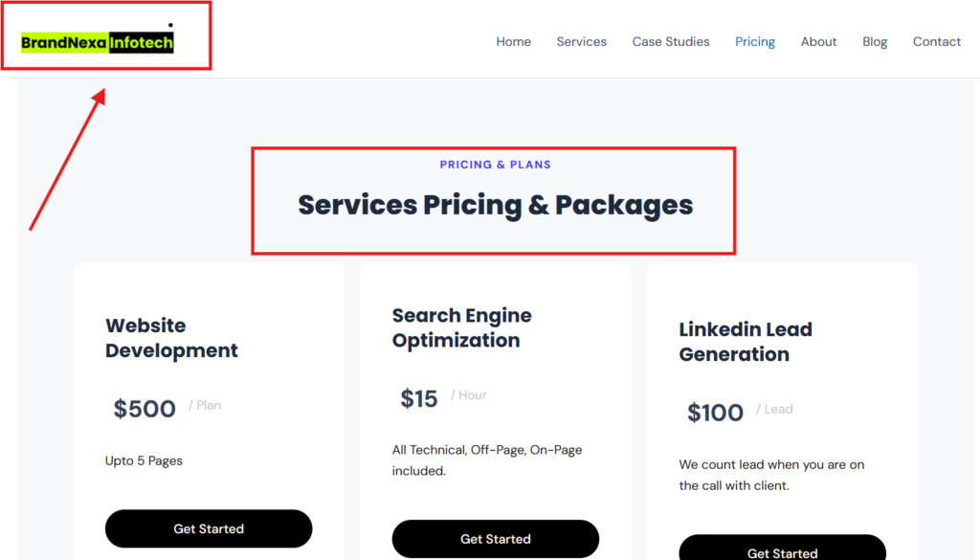Go to the Home page
Viewport: 980px width, 560px height.
[513, 41]
